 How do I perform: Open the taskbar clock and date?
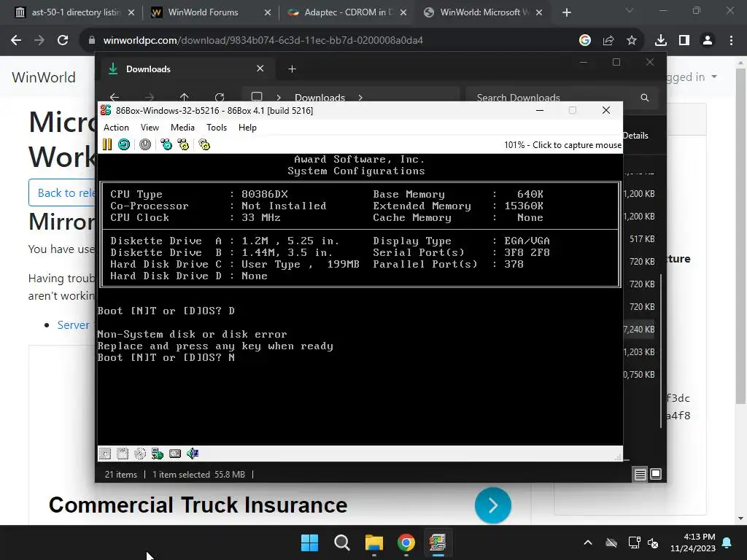693,542
